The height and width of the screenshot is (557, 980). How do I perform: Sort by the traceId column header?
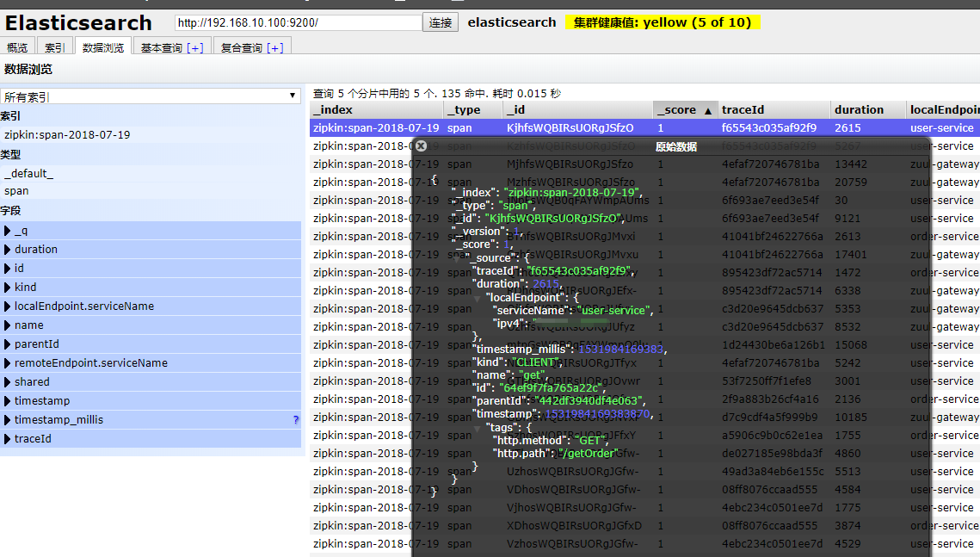pyautogui.click(x=774, y=110)
